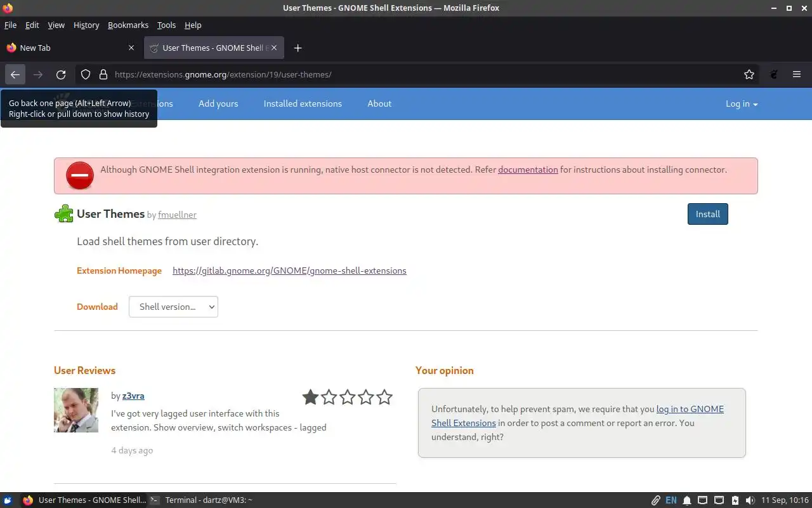Bookmark this page with the star icon

[749, 74]
